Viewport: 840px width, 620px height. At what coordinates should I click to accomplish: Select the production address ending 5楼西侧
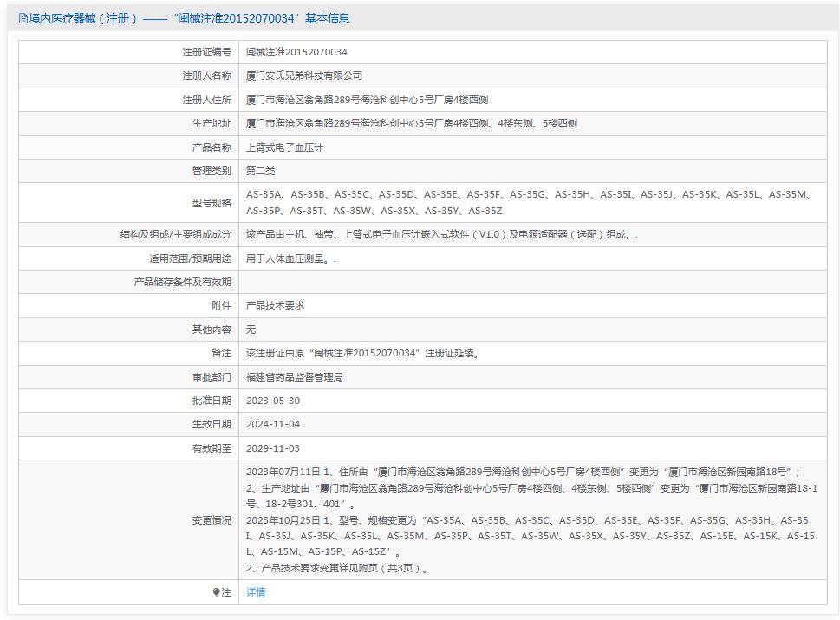pyautogui.click(x=412, y=123)
